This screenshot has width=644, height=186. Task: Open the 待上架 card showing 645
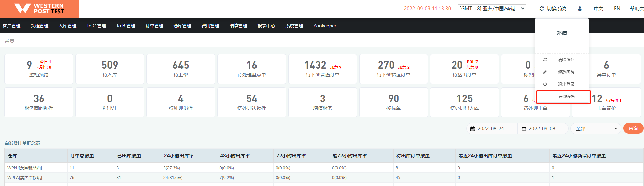pos(181,69)
